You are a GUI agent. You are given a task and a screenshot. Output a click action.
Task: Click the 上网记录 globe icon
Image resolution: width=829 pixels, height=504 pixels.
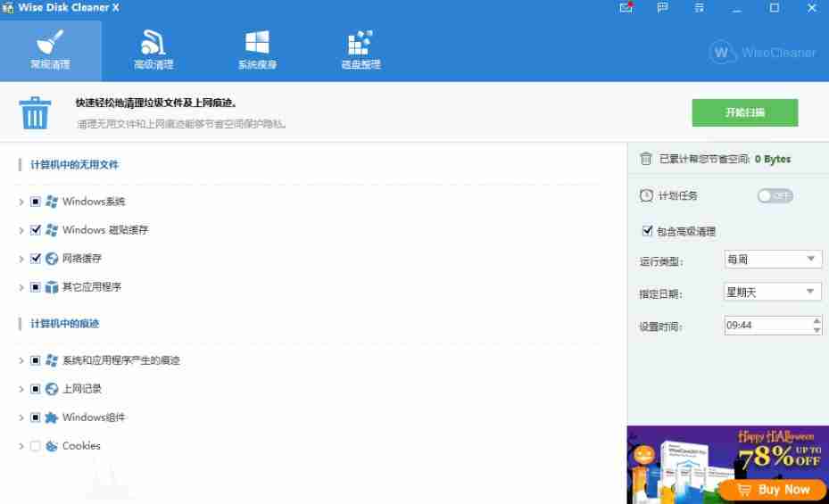coord(51,389)
